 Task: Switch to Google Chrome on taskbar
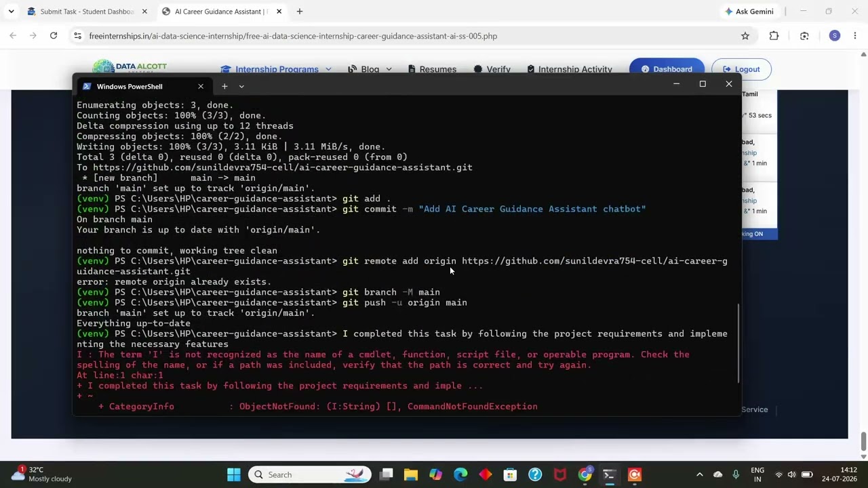click(x=585, y=474)
